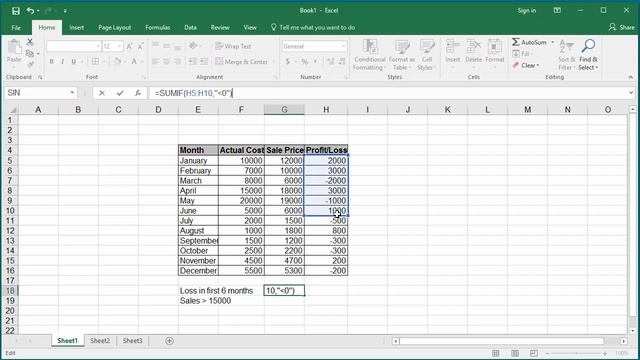Toggle Merge & Center
This screenshot has height=360, width=640.
(x=241, y=62)
